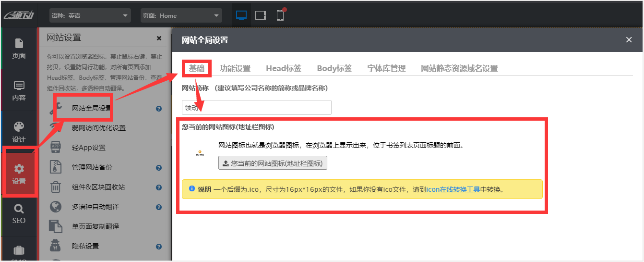This screenshot has height=262, width=644.
Task: Open help for 多语种自动翻译
Action: (159, 207)
